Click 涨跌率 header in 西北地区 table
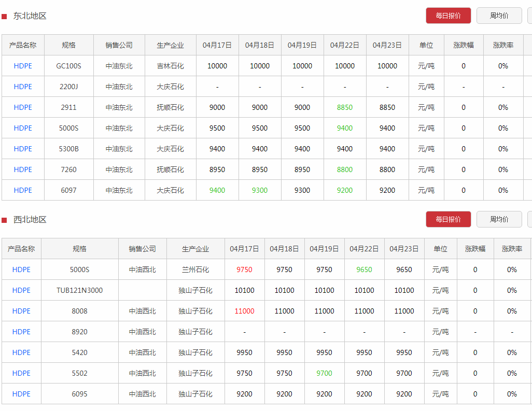532x411 pixels. point(512,249)
